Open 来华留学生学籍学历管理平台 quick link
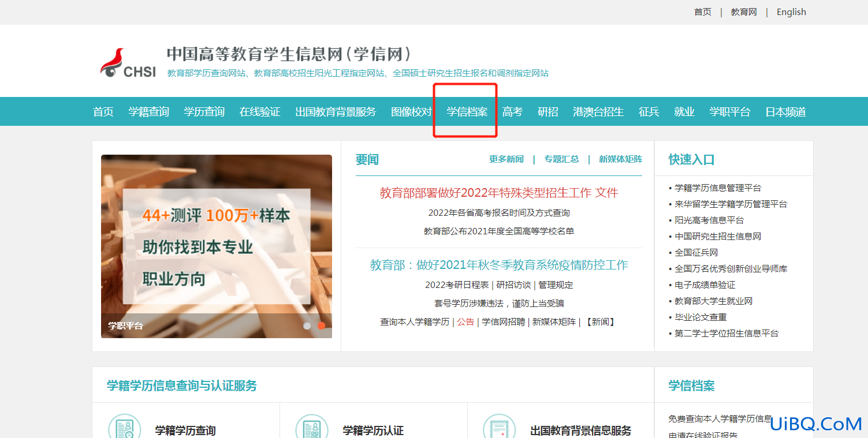The width and height of the screenshot is (868, 438). click(x=731, y=204)
